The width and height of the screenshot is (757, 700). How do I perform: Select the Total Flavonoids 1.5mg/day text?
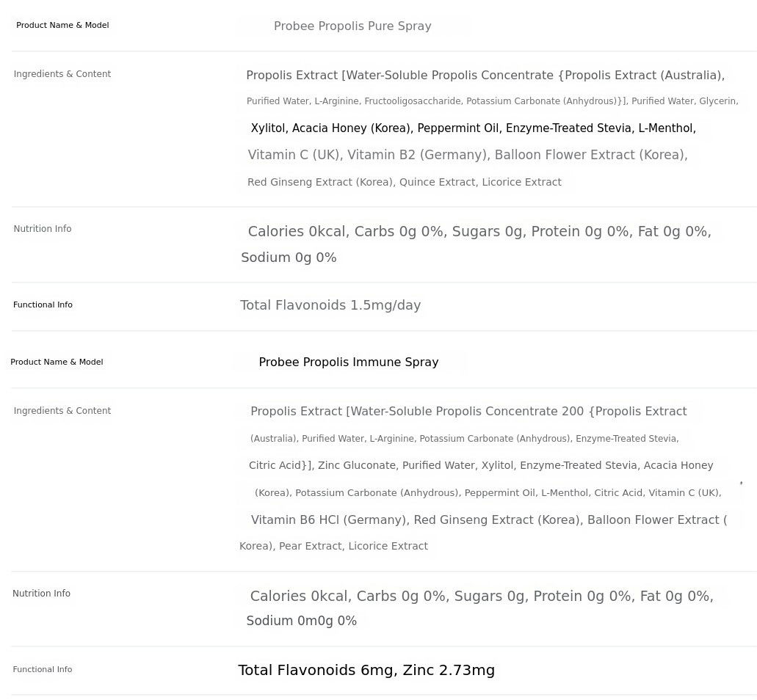pyautogui.click(x=330, y=305)
